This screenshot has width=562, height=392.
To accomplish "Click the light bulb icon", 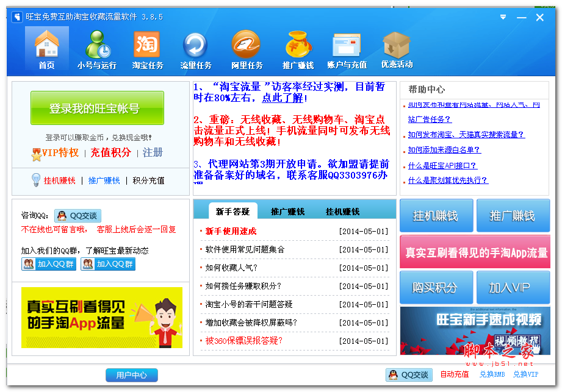I will pos(36,179).
